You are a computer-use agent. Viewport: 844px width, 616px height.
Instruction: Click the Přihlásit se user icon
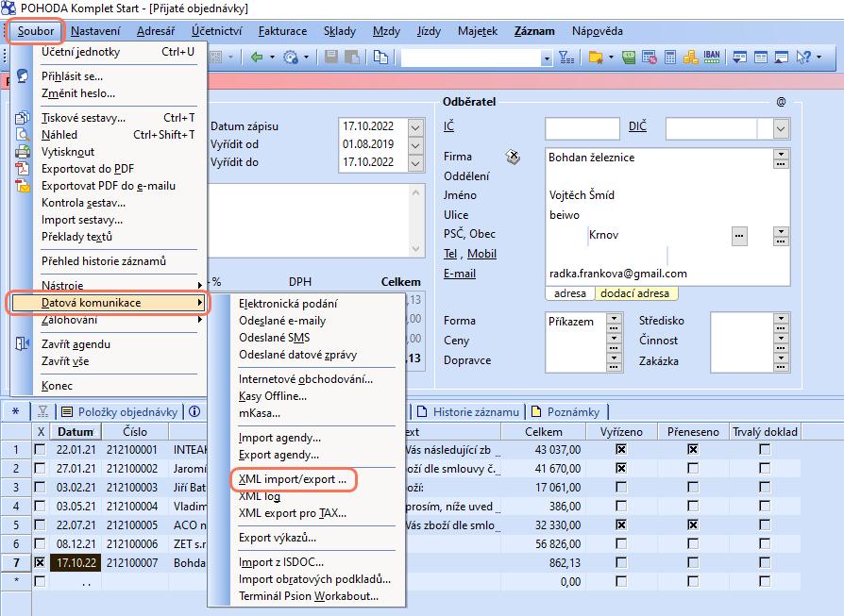click(x=23, y=75)
